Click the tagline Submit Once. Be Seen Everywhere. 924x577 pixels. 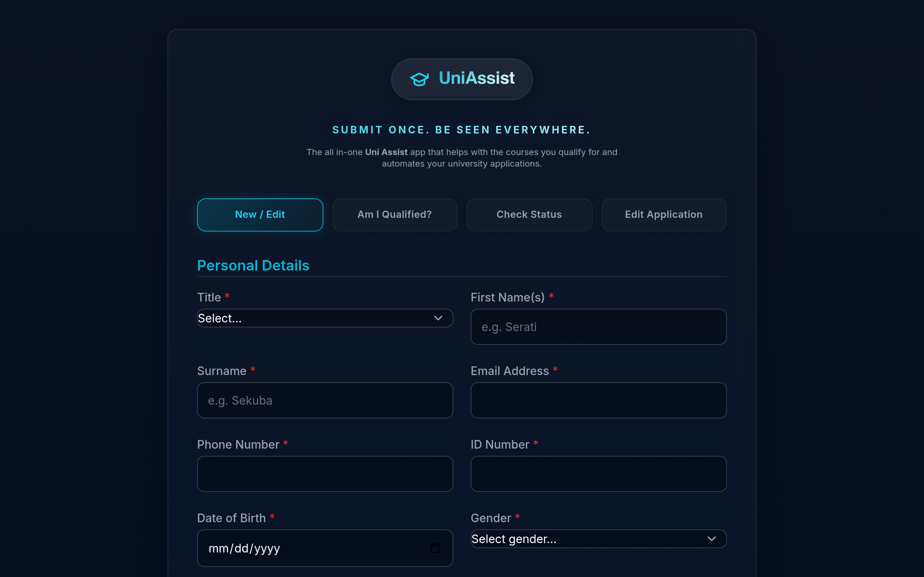point(461,130)
